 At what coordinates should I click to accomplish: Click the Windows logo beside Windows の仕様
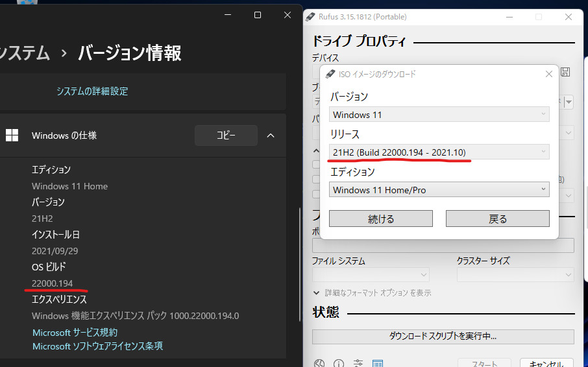(x=12, y=136)
